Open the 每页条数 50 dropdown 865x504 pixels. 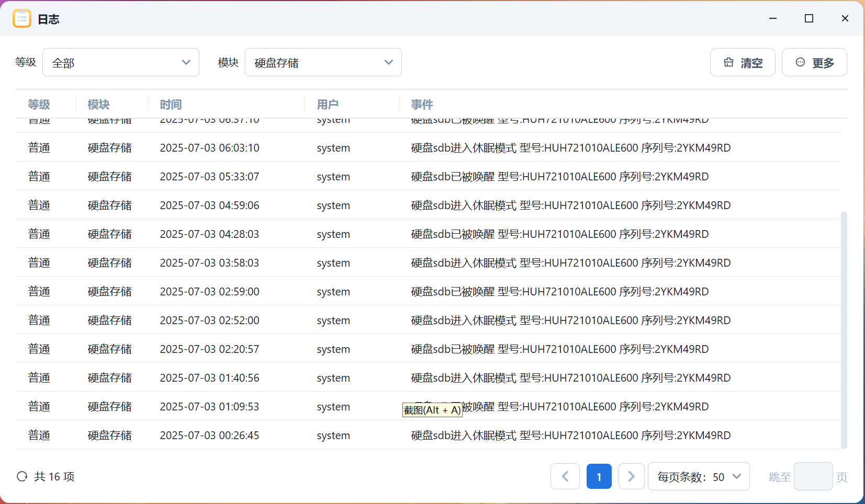tap(699, 476)
